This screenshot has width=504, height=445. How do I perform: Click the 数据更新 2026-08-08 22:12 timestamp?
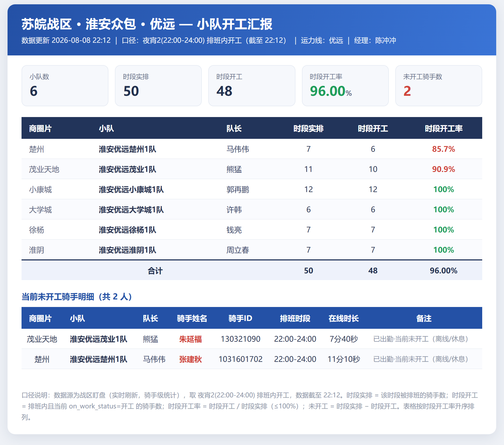tap(66, 40)
